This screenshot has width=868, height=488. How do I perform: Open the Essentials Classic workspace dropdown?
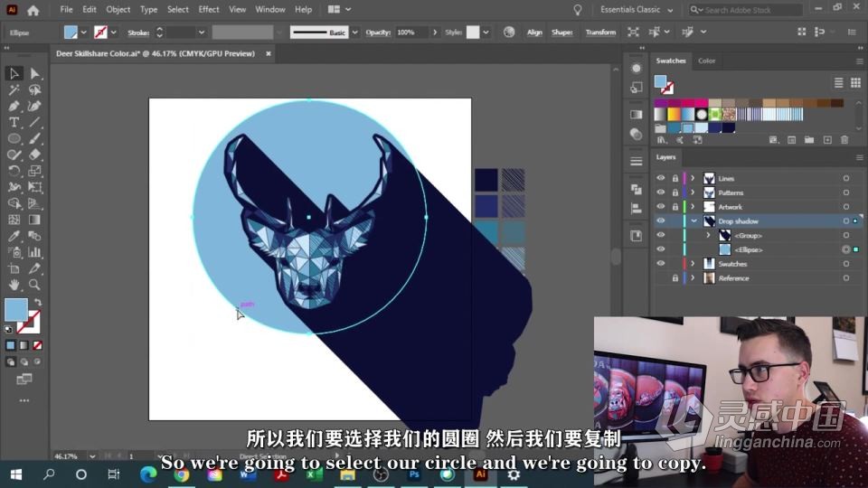click(636, 9)
